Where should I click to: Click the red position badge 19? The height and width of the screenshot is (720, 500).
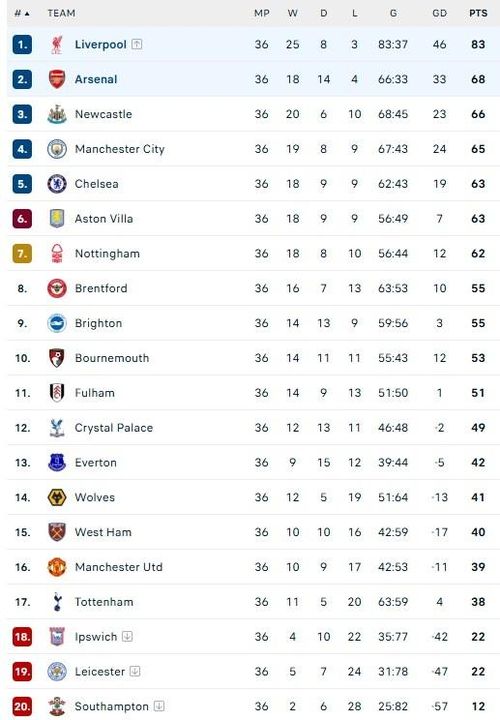(x=22, y=671)
